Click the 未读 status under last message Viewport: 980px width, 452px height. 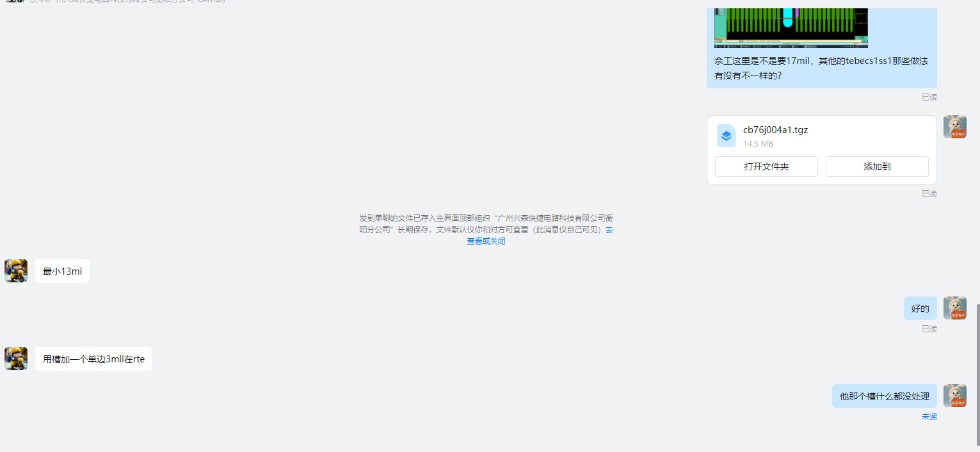coord(929,416)
